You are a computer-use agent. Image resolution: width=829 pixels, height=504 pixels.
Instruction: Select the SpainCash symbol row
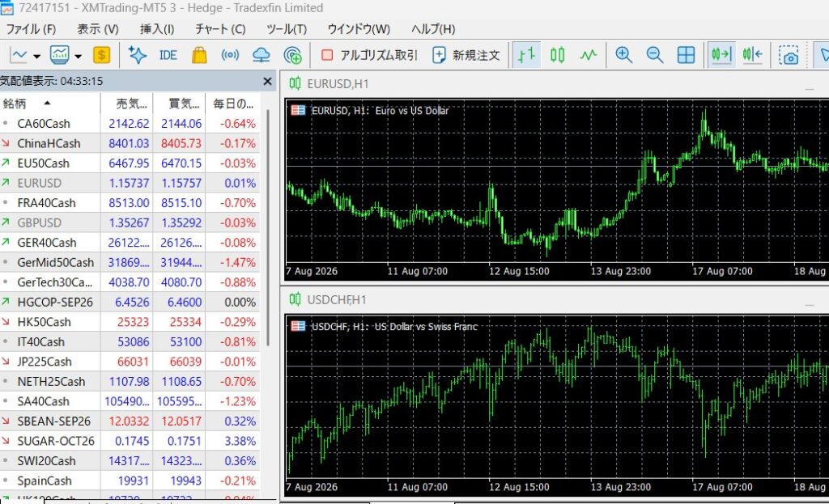coord(130,481)
